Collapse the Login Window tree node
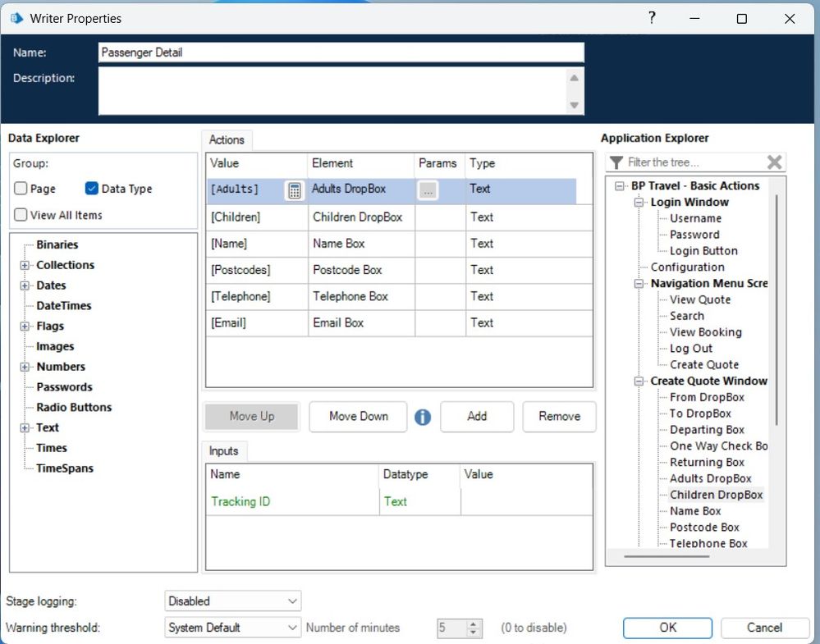 (x=640, y=203)
